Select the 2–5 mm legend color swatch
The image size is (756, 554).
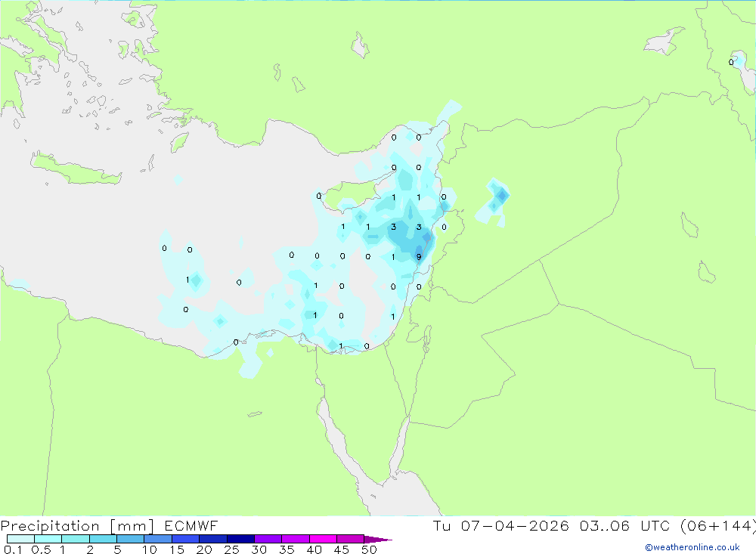coord(103,539)
